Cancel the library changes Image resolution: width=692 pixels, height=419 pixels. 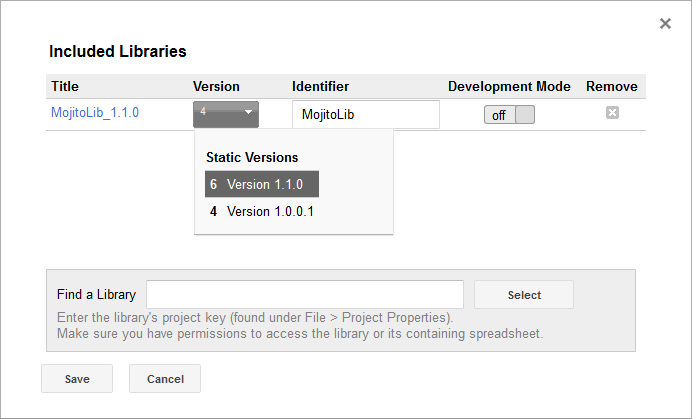point(165,379)
